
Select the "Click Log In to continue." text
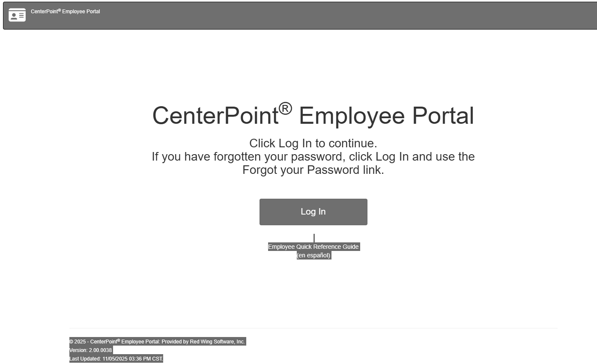(313, 143)
